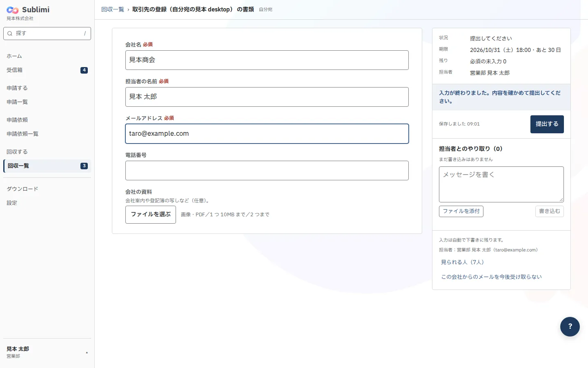Click the この会社からのメールを今後受け取らない link
The height and width of the screenshot is (368, 588).
[x=492, y=277]
